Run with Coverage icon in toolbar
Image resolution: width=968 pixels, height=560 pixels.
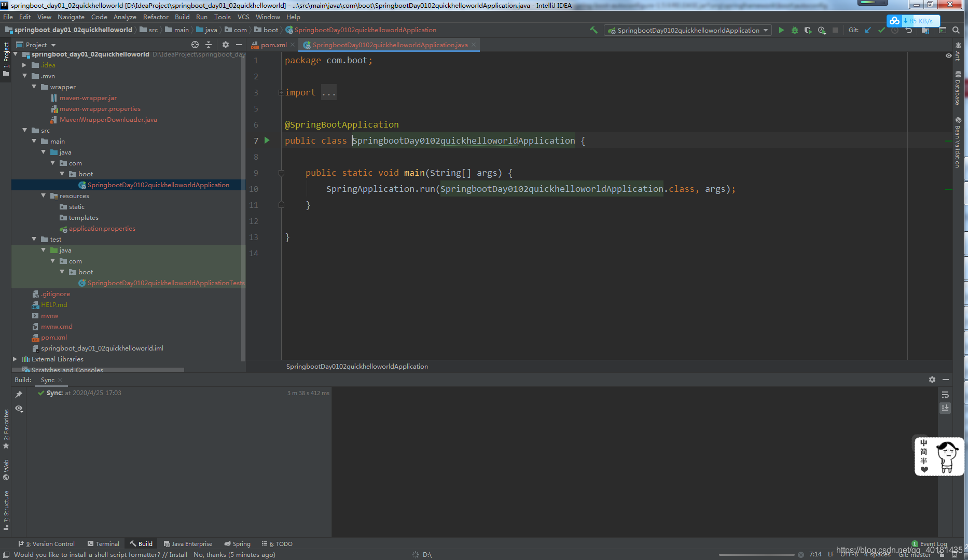click(x=808, y=30)
